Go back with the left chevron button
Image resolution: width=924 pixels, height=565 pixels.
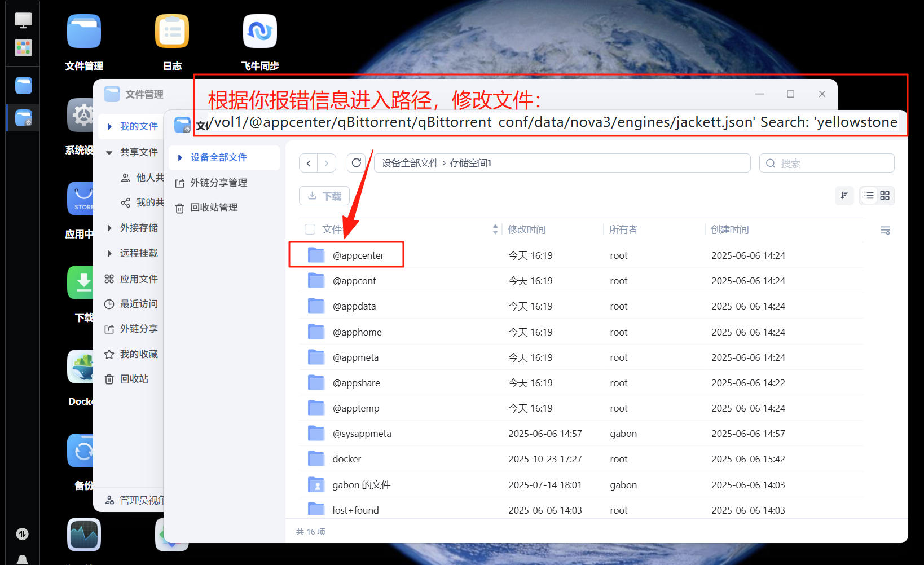(308, 164)
